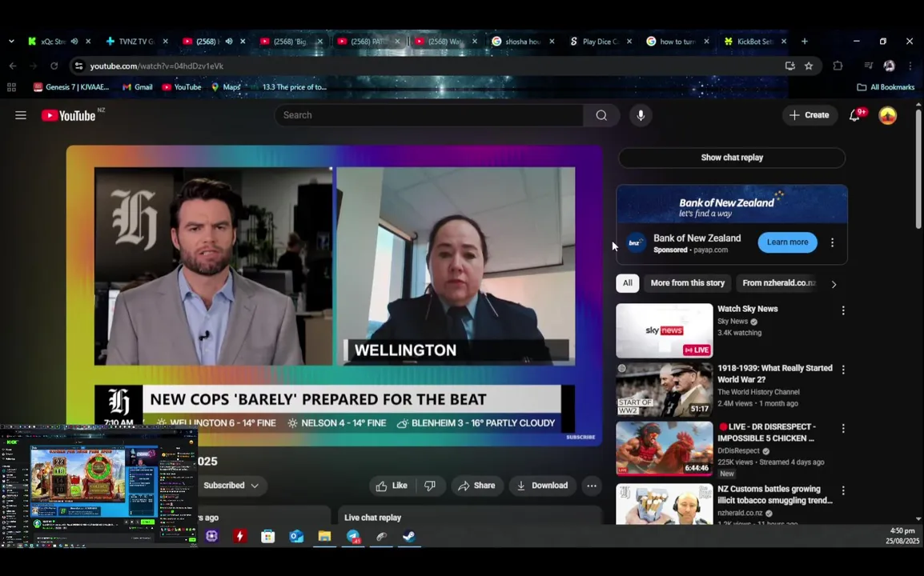
Task: Open options menu for Watch Sky News video
Action: point(843,310)
